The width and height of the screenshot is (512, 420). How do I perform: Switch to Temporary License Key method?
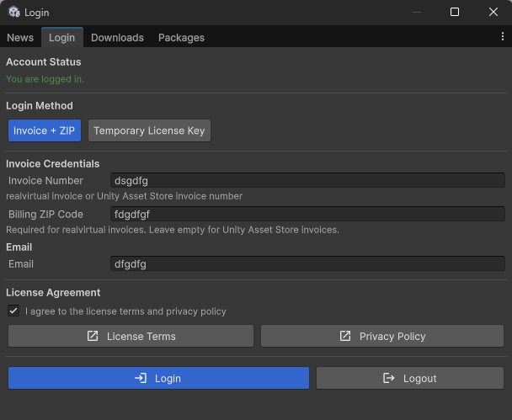click(x=149, y=130)
